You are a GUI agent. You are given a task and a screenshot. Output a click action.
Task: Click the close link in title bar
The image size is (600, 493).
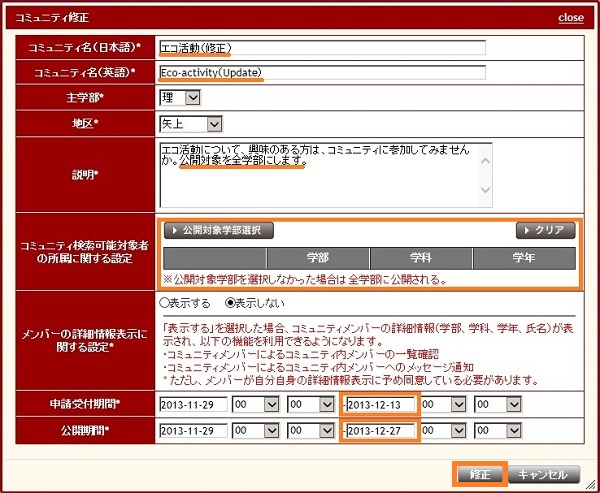[570, 18]
